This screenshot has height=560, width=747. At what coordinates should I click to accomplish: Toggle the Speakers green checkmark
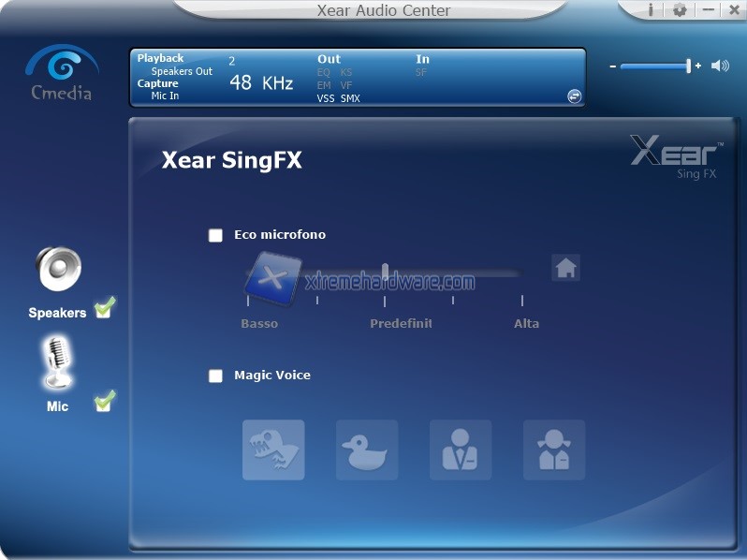point(105,307)
